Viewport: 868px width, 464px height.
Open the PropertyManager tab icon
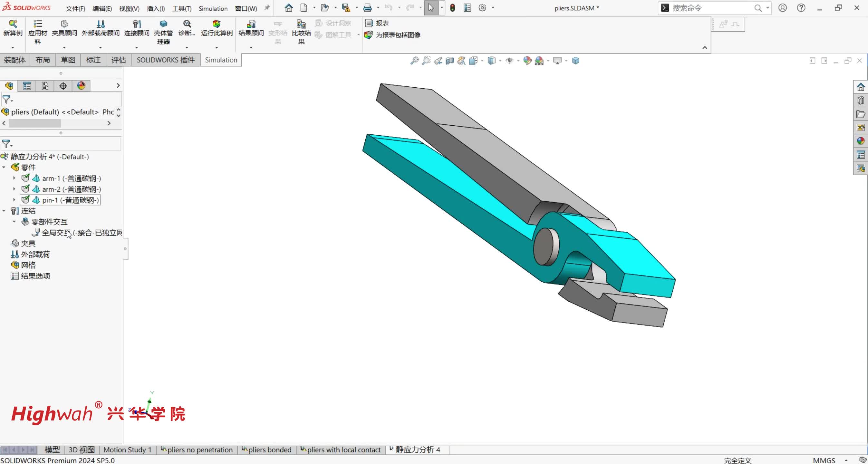coord(27,86)
